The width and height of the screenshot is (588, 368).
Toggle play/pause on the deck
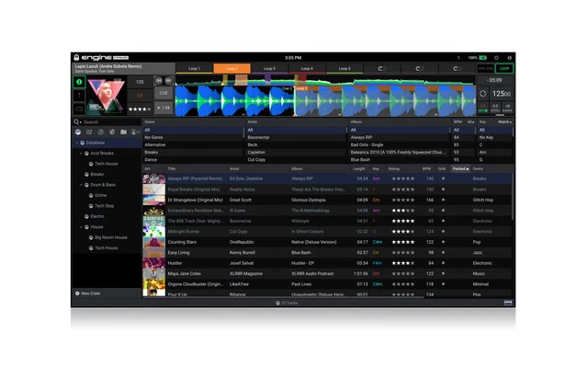click(x=164, y=108)
